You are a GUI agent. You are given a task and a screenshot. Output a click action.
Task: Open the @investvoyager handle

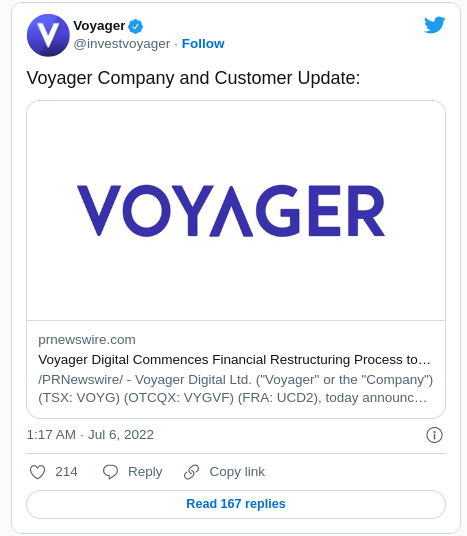122,44
